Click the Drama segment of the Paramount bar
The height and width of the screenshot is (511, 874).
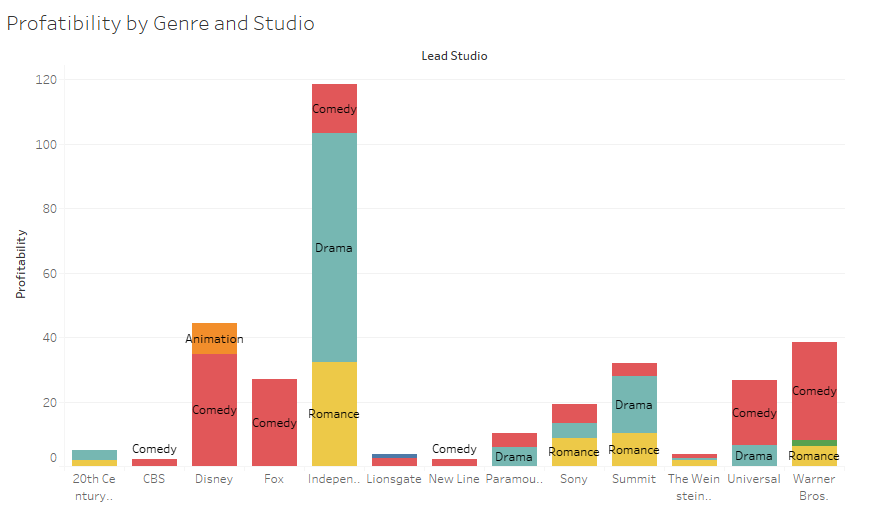click(x=514, y=457)
